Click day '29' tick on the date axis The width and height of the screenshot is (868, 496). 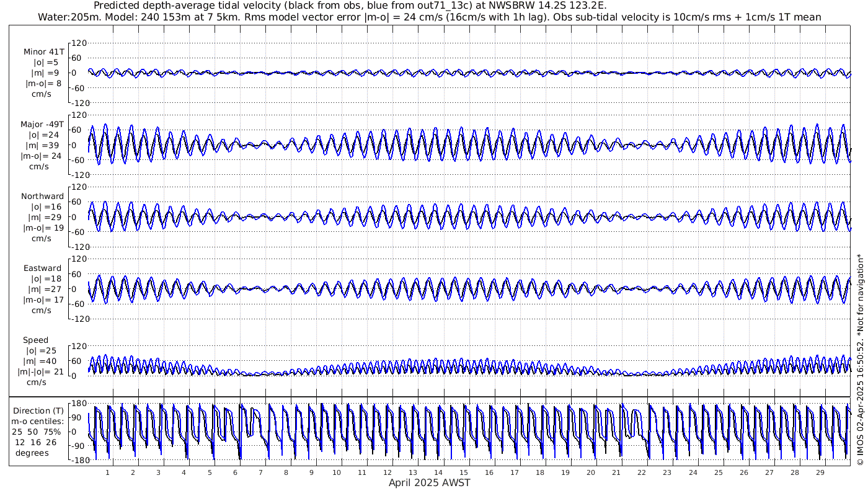coord(820,472)
